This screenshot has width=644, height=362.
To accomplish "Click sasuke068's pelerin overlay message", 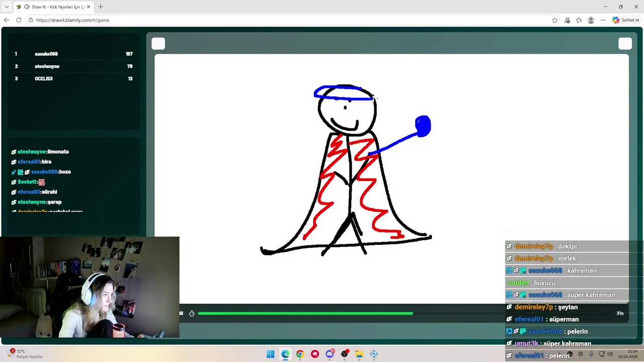I will (547, 331).
